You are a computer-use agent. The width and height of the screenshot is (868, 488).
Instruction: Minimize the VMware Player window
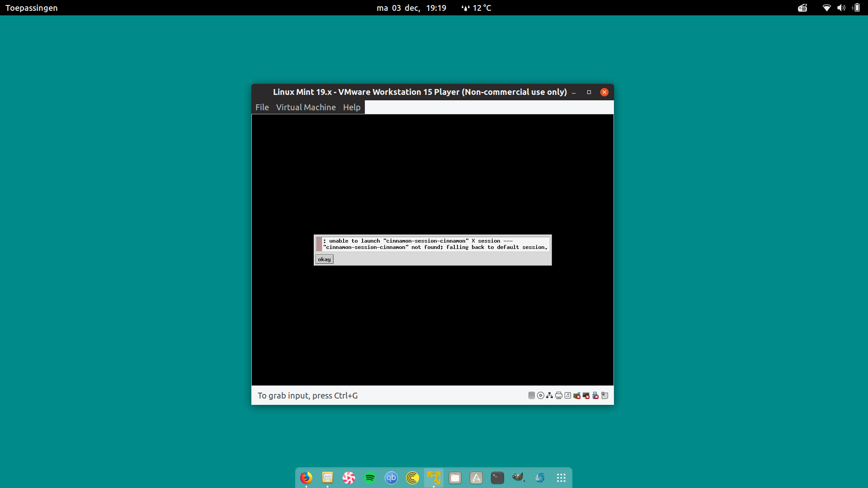point(574,92)
